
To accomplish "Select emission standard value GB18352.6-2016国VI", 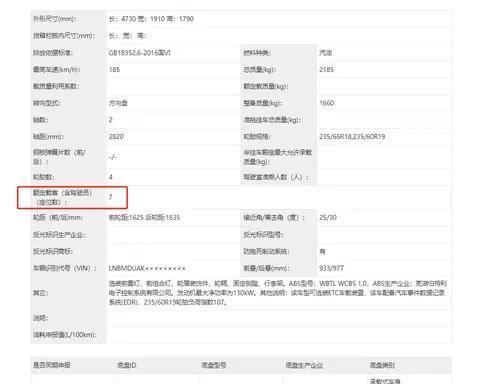I will 140,53.
